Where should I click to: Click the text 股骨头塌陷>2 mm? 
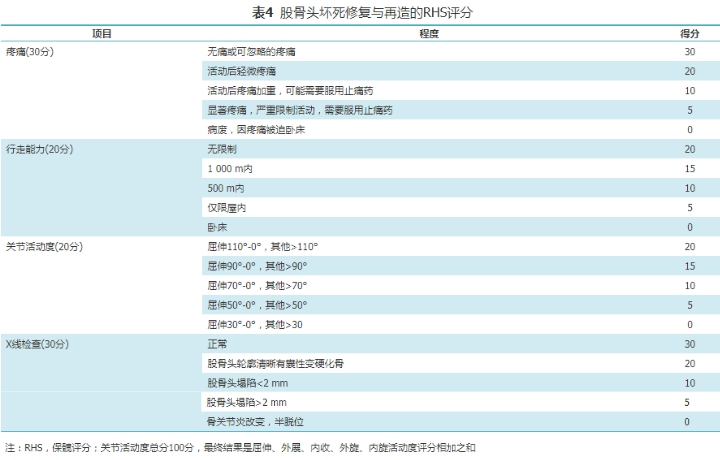coord(247,403)
